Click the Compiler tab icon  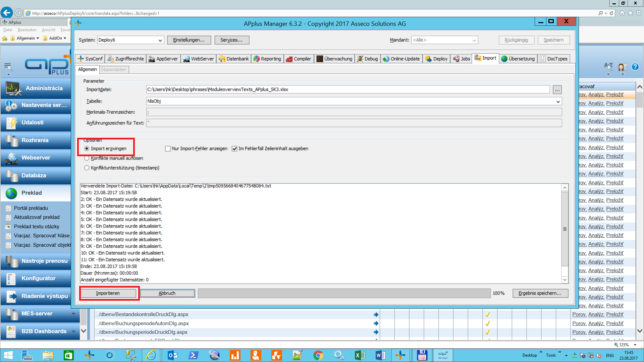(289, 59)
